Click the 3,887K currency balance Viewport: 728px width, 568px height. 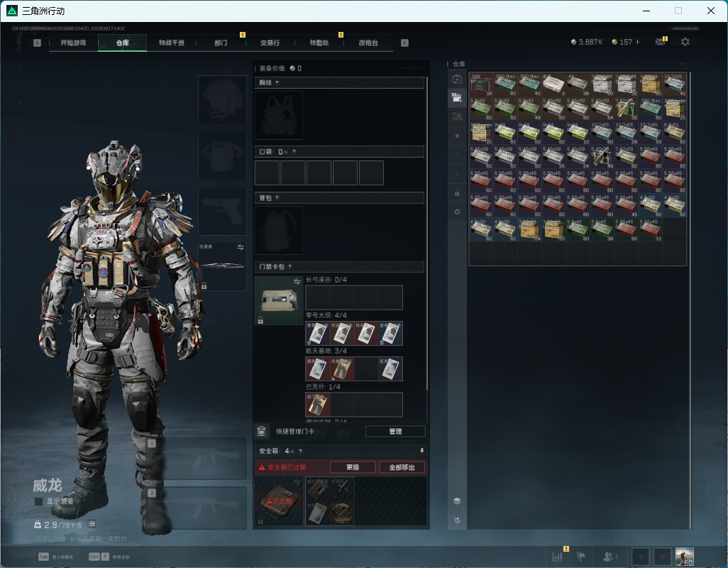pos(586,42)
